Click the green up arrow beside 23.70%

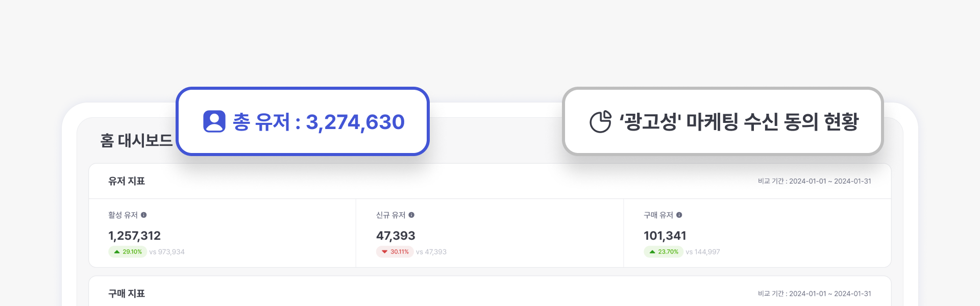[x=652, y=252]
